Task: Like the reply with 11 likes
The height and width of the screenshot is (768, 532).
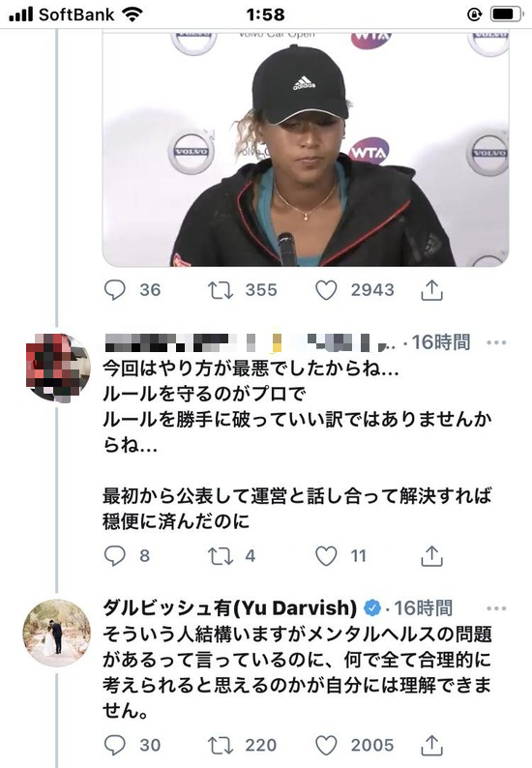Action: pos(326,556)
